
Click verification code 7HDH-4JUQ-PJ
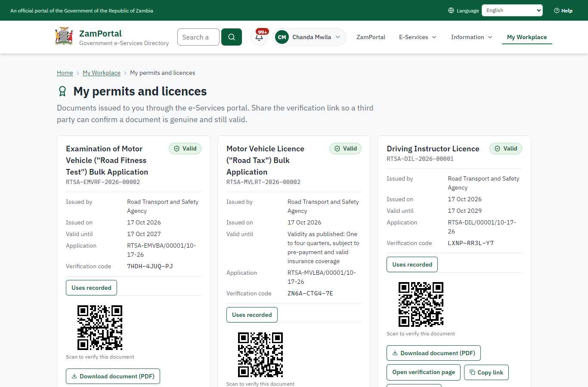pyautogui.click(x=150, y=266)
